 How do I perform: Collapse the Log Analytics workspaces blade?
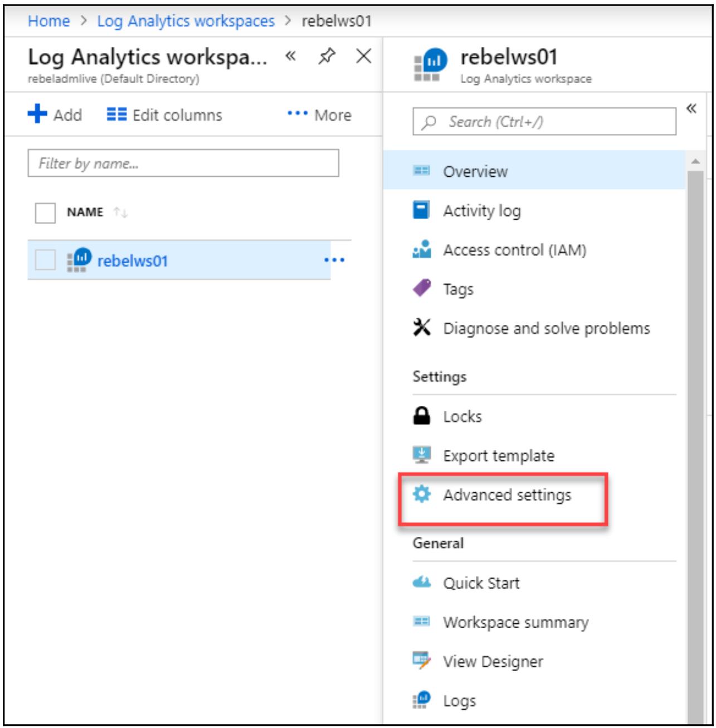click(290, 56)
